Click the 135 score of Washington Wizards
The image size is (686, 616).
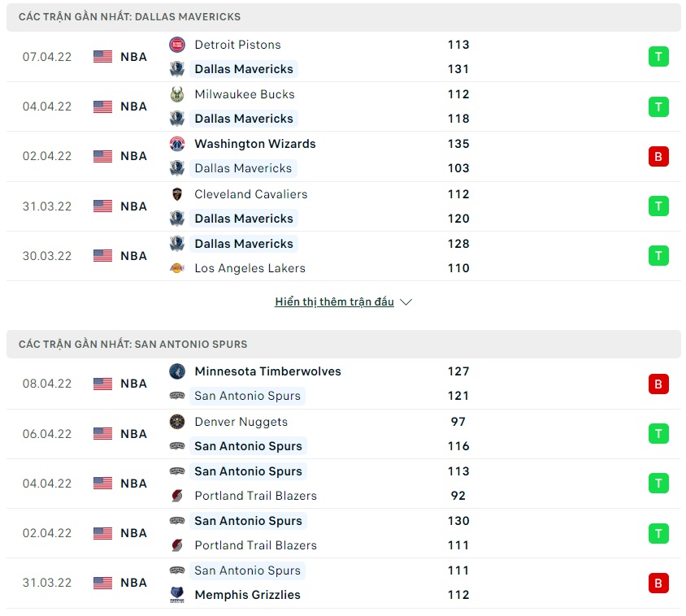[x=458, y=144]
